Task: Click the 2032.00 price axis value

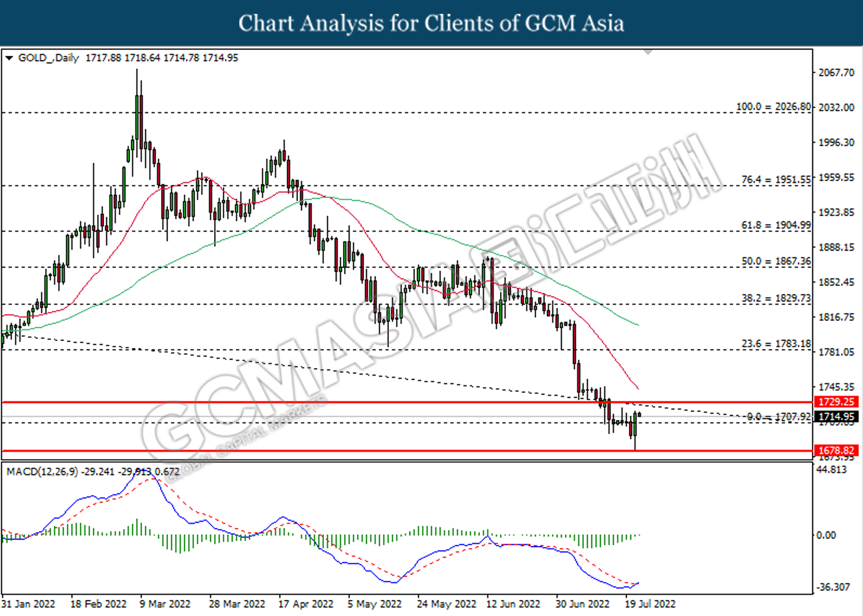Action: [x=837, y=108]
